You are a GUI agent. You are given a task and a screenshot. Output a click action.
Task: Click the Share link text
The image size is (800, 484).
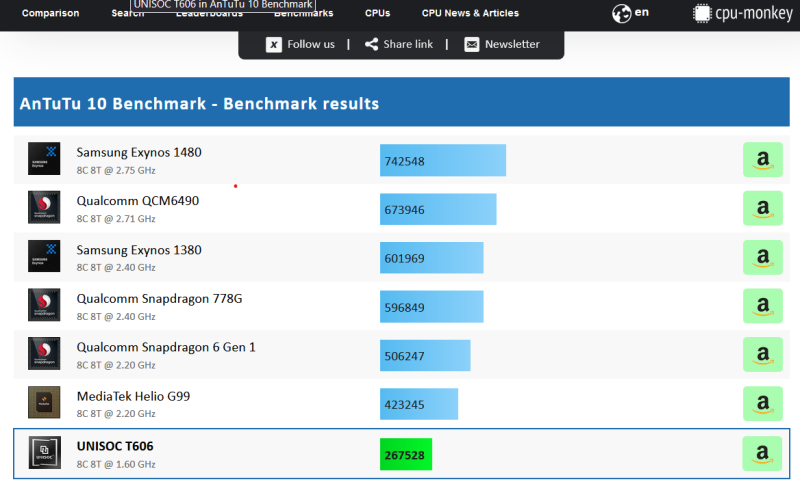(408, 44)
